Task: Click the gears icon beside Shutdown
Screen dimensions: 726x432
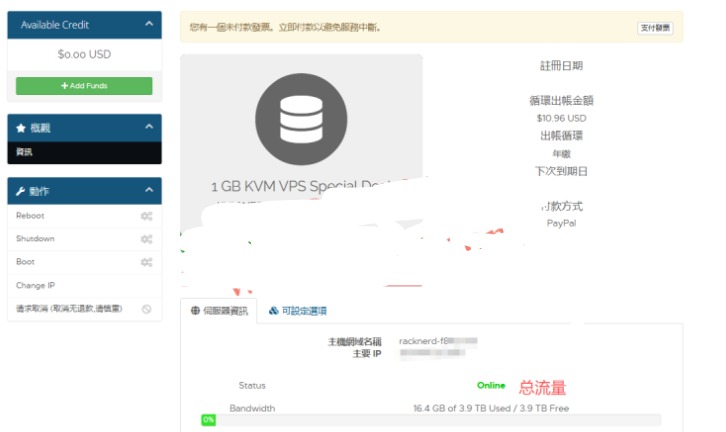Action: (x=146, y=239)
